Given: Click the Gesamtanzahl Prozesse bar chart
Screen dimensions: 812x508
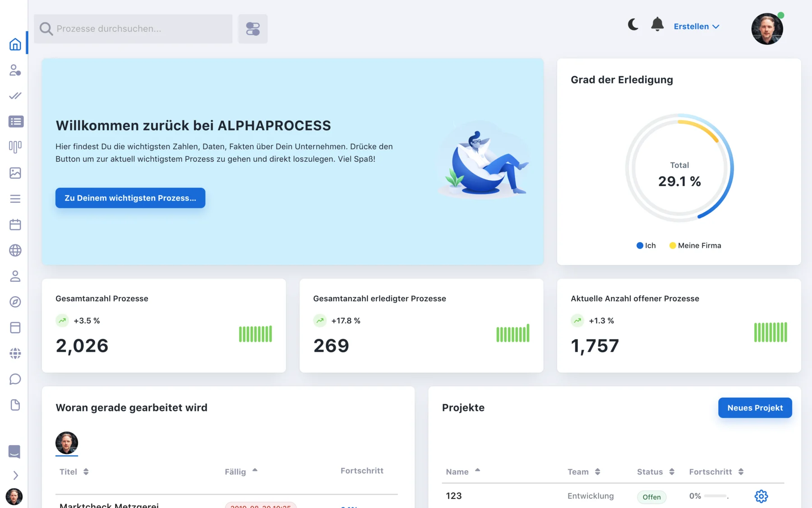Looking at the screenshot, I should (255, 334).
